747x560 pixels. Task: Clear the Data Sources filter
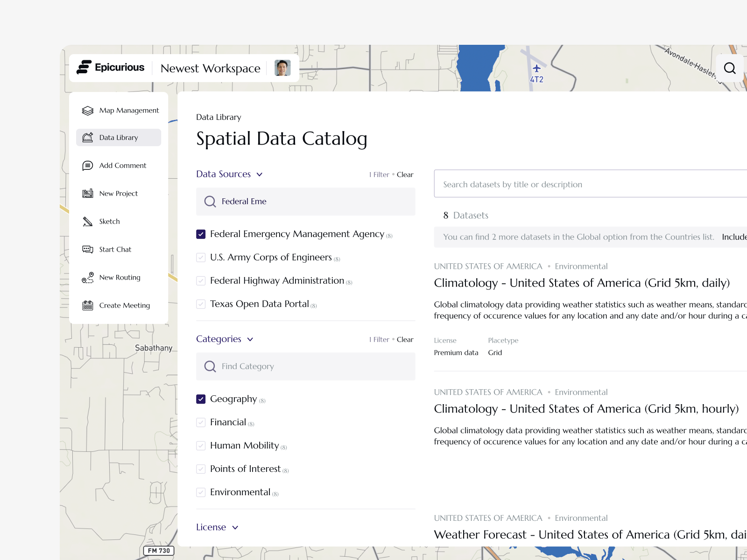405,175
